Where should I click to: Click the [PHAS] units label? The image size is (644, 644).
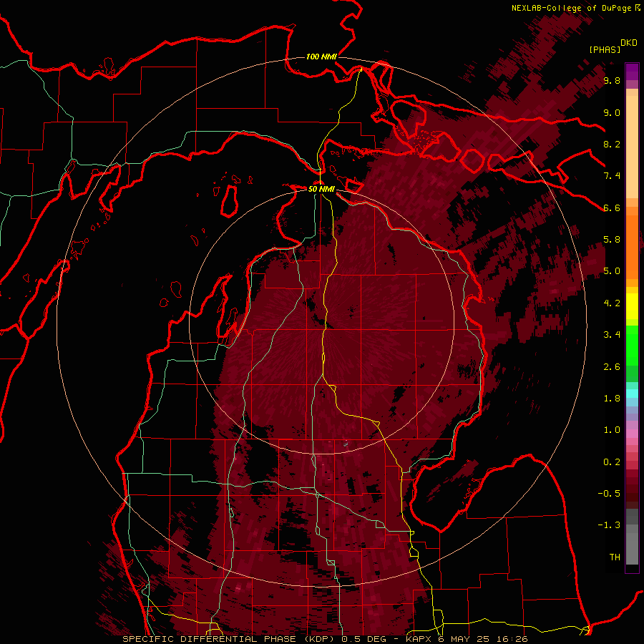tap(605, 49)
